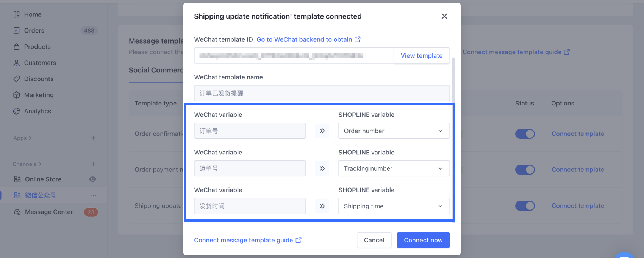Expand the Tracking number dropdown
This screenshot has height=258, width=644.
tap(394, 168)
